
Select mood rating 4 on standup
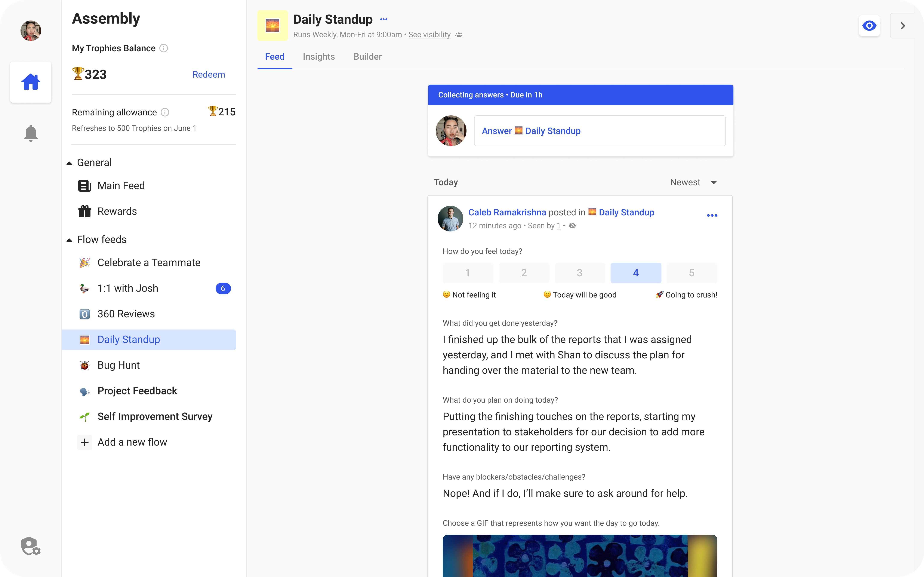coord(635,272)
